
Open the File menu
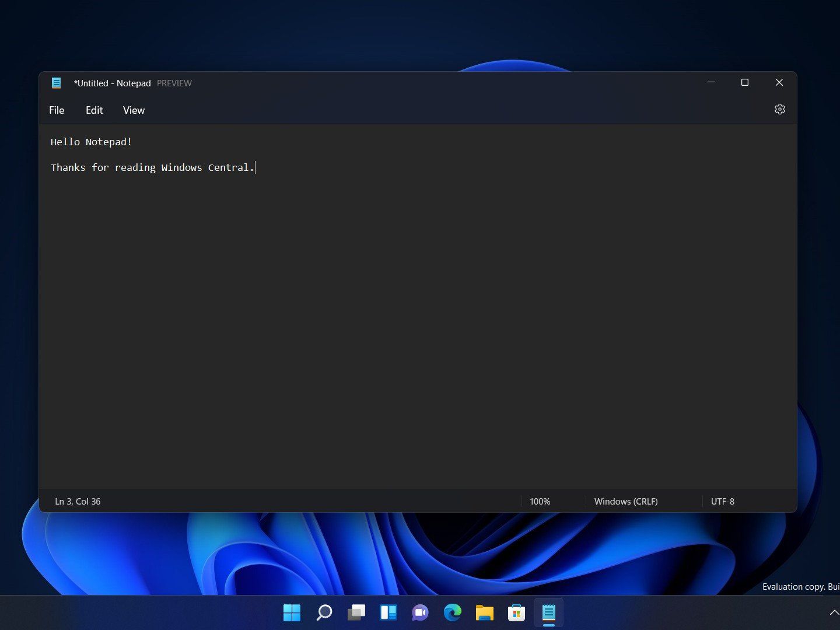pos(57,110)
